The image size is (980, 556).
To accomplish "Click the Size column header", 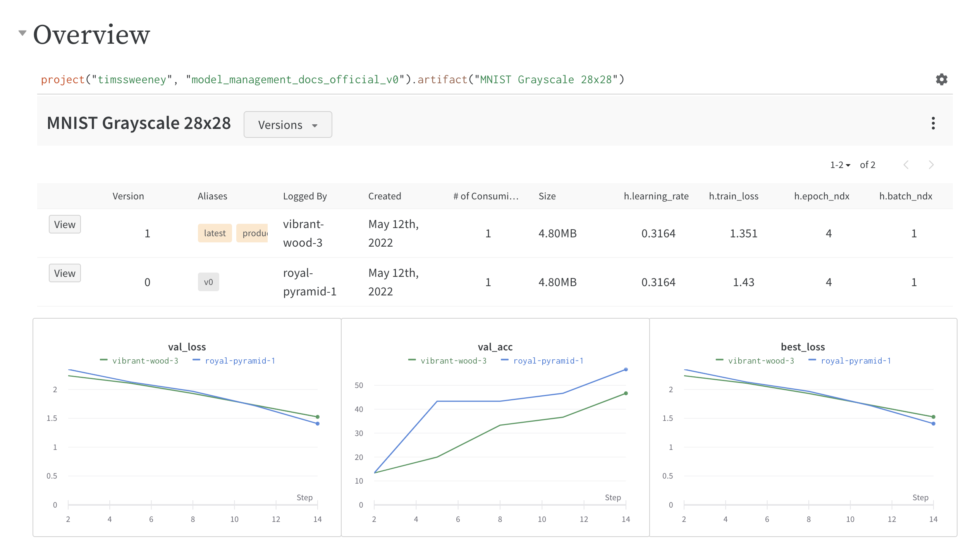I will [547, 196].
